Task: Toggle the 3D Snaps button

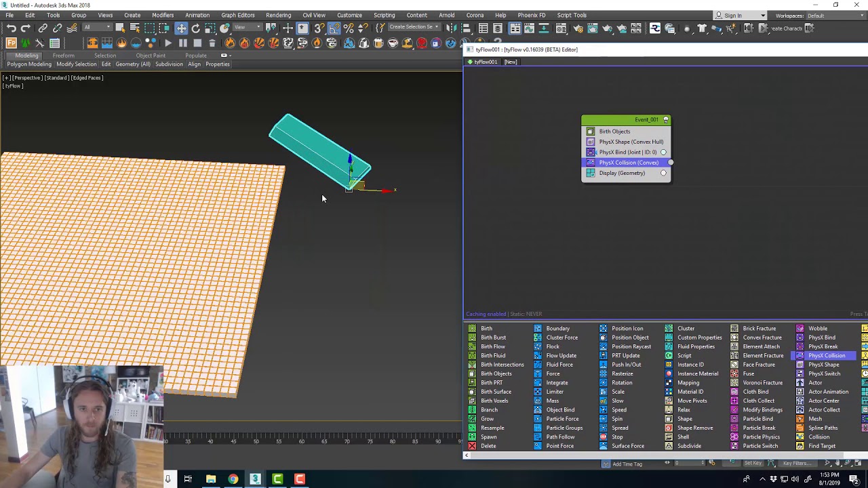Action: pyautogui.click(x=319, y=28)
